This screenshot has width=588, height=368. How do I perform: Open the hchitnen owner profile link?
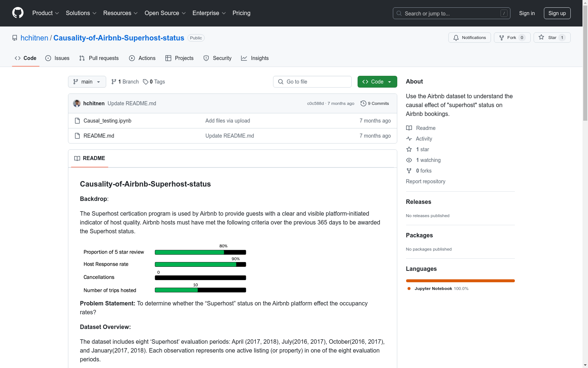[x=34, y=38]
